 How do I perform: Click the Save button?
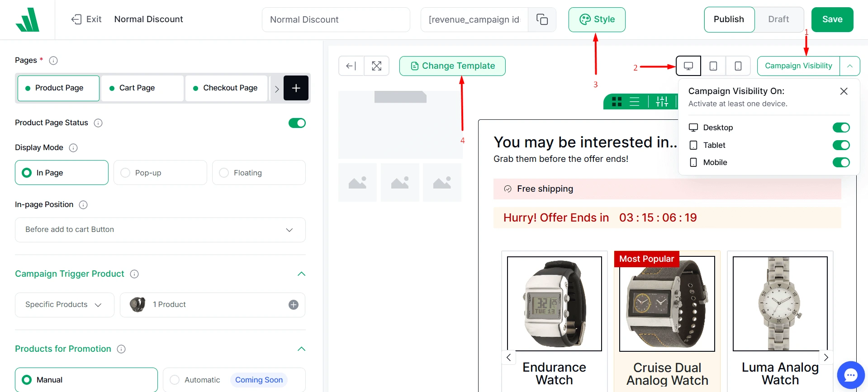click(832, 19)
